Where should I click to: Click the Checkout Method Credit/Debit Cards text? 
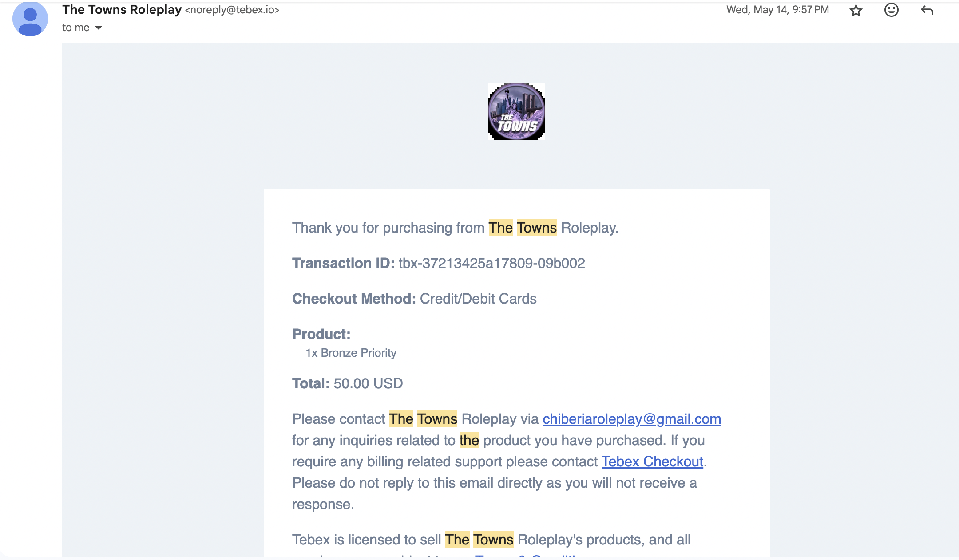tap(414, 299)
